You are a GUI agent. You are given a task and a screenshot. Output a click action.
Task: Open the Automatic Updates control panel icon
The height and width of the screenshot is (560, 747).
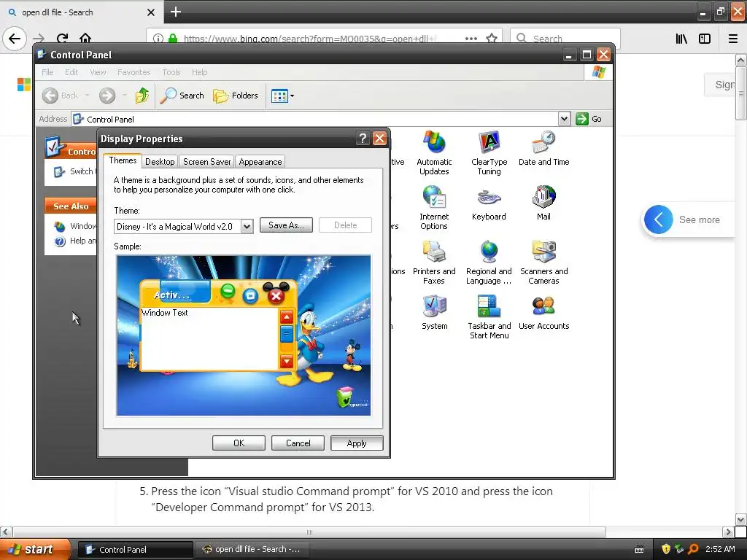click(434, 153)
